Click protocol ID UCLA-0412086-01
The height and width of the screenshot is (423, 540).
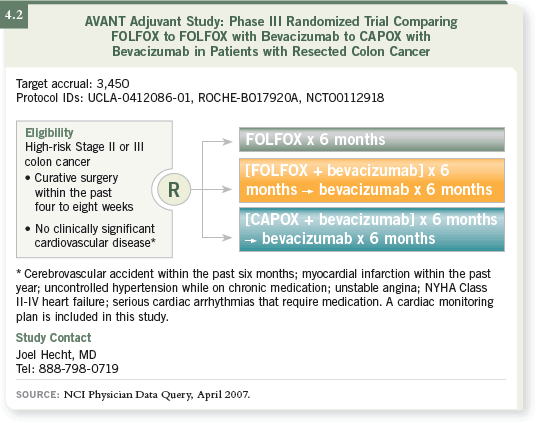(139, 98)
